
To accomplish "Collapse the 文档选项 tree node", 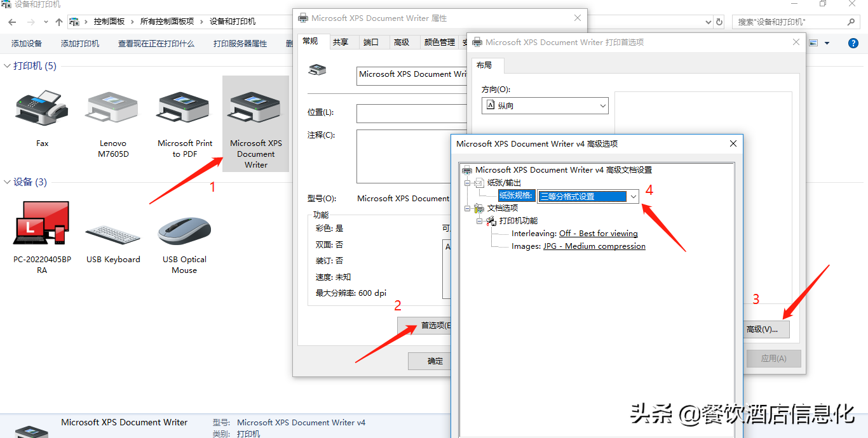I will (468, 208).
